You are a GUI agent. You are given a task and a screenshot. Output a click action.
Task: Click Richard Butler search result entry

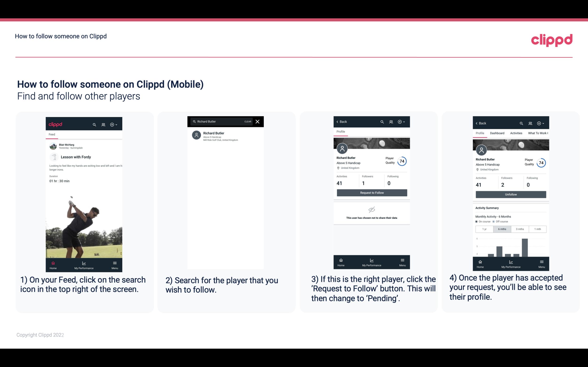click(x=226, y=136)
